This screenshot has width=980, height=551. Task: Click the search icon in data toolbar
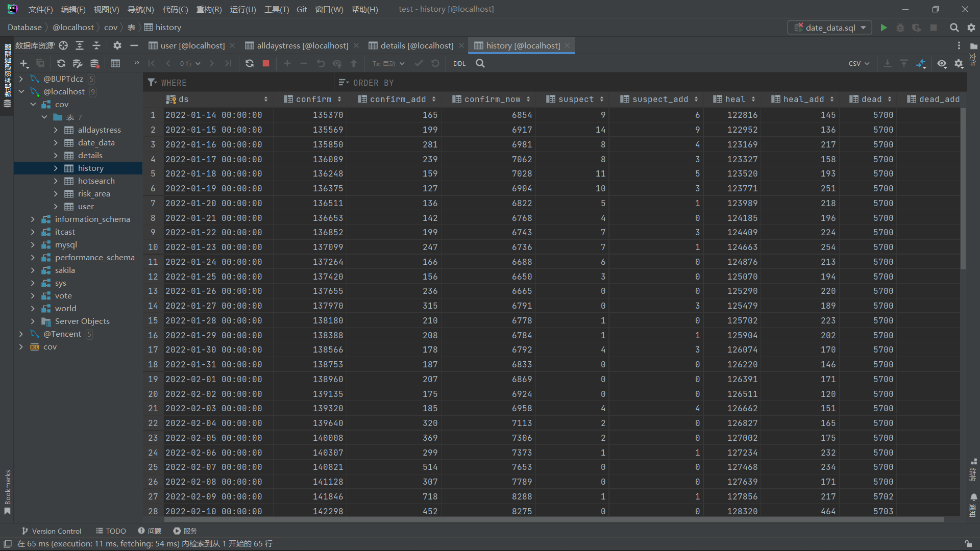coord(480,63)
